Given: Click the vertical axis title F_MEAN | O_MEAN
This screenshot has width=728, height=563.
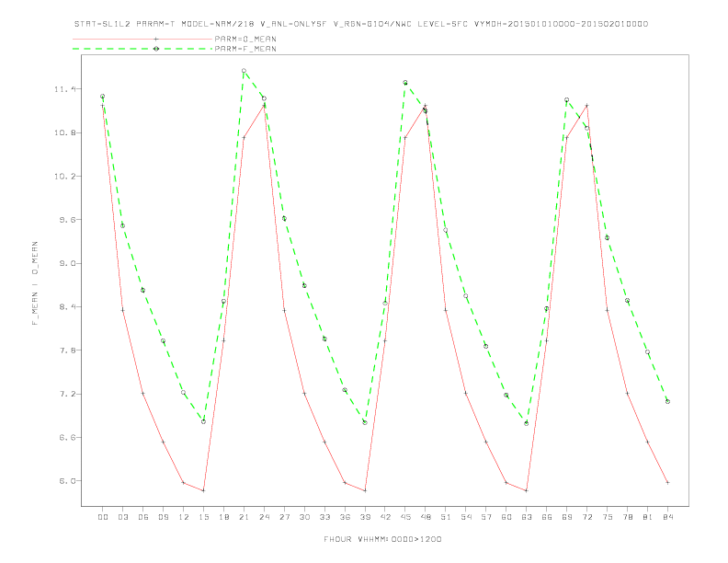Looking at the screenshot, I should 35,283.
